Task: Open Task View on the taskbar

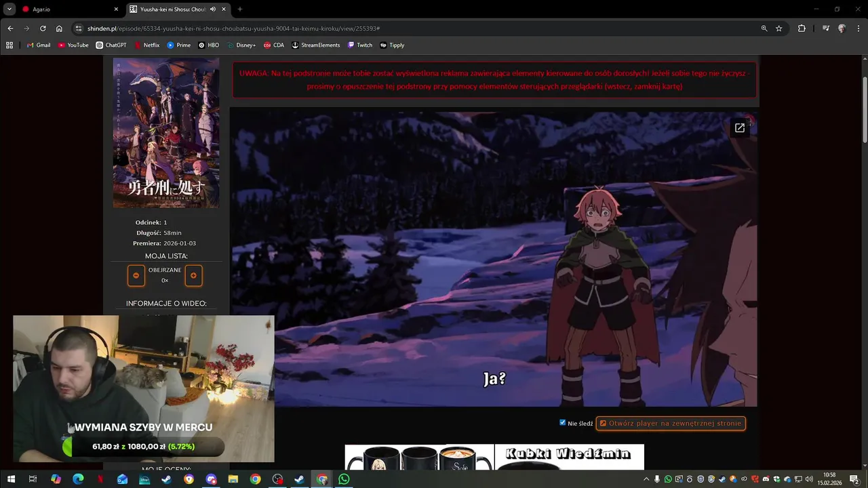Action: (33, 479)
